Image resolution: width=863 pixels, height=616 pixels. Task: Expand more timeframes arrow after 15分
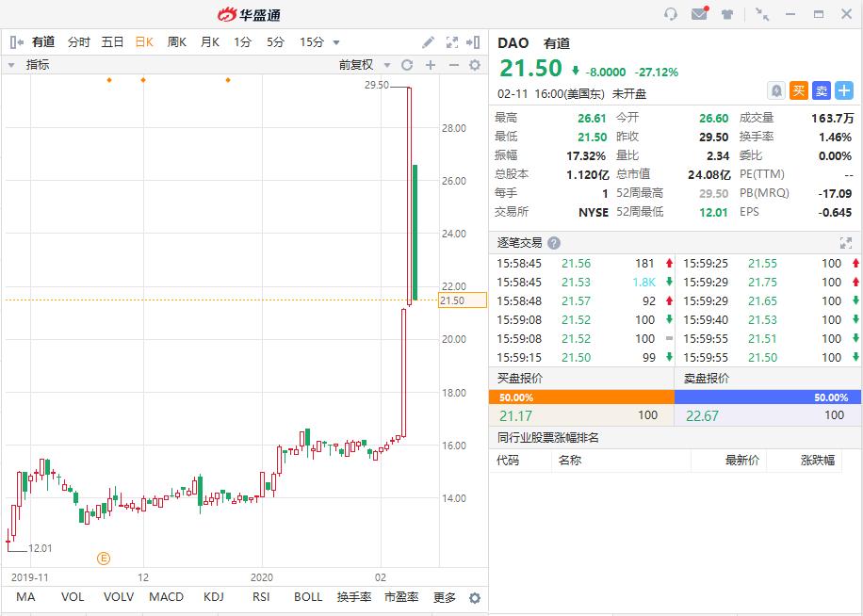click(336, 42)
